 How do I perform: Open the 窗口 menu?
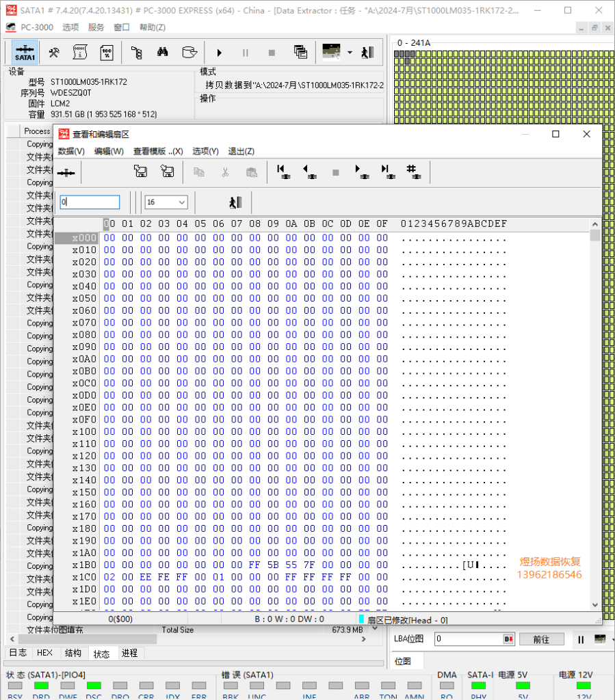pyautogui.click(x=122, y=27)
